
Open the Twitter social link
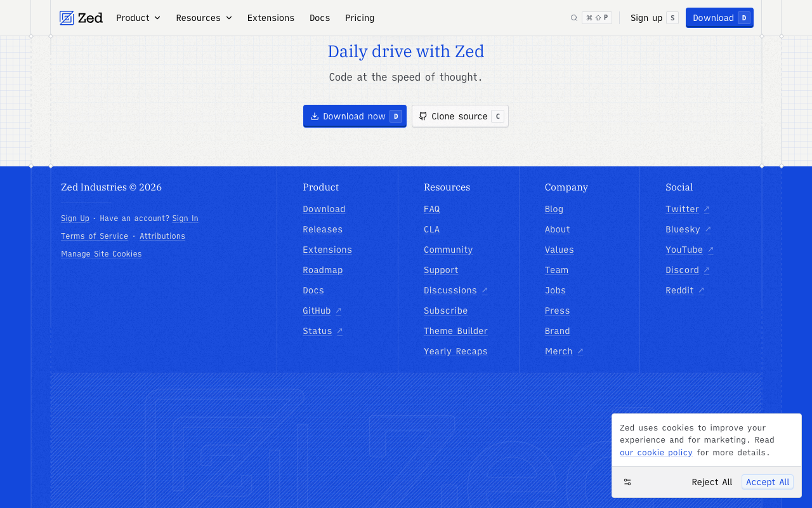682,209
